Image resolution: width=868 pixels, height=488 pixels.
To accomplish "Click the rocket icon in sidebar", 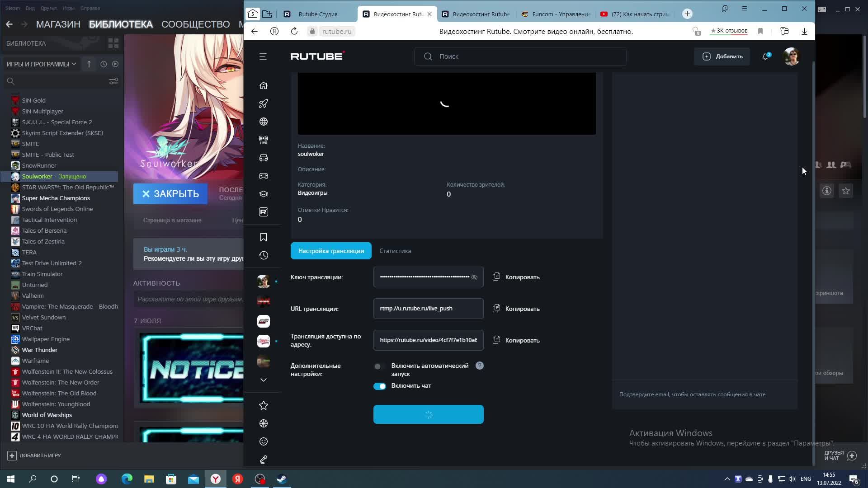I will [264, 103].
